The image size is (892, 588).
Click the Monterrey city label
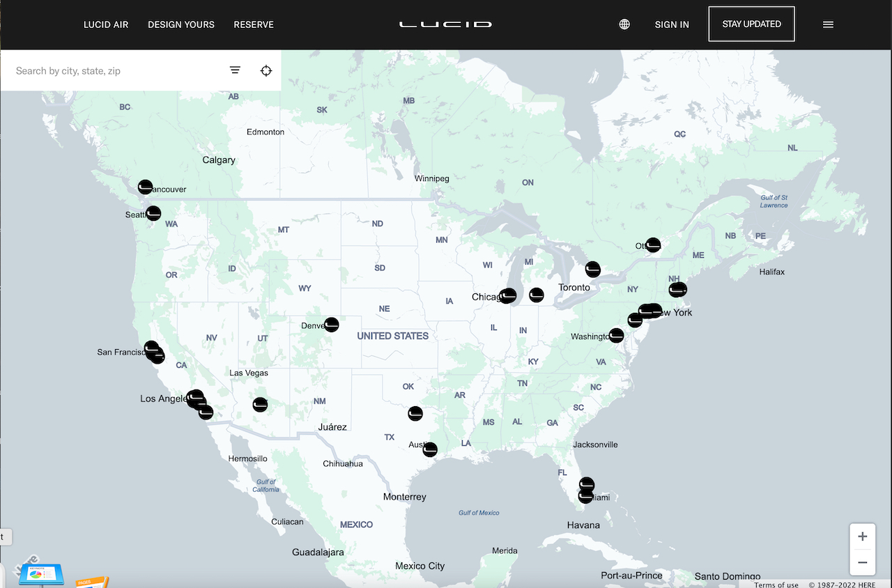point(404,497)
